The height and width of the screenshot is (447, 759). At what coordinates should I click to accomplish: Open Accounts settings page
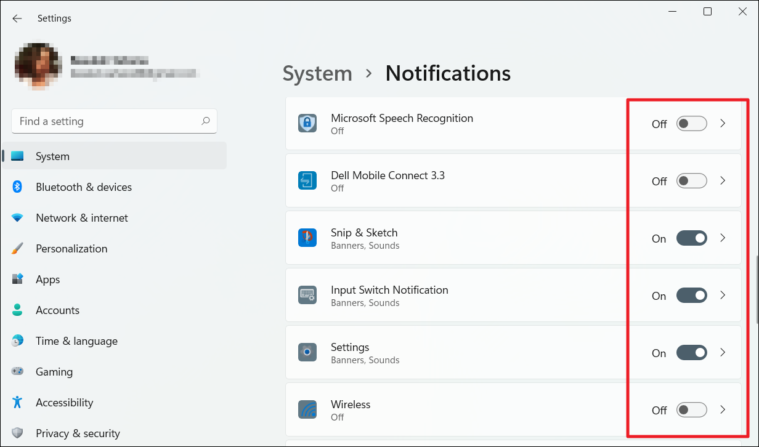[x=114, y=310]
